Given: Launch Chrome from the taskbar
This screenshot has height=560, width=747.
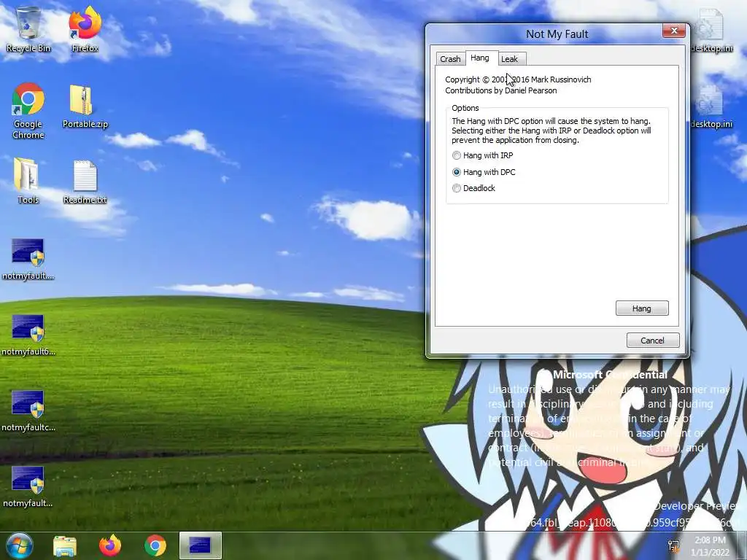Looking at the screenshot, I should pyautogui.click(x=155, y=545).
